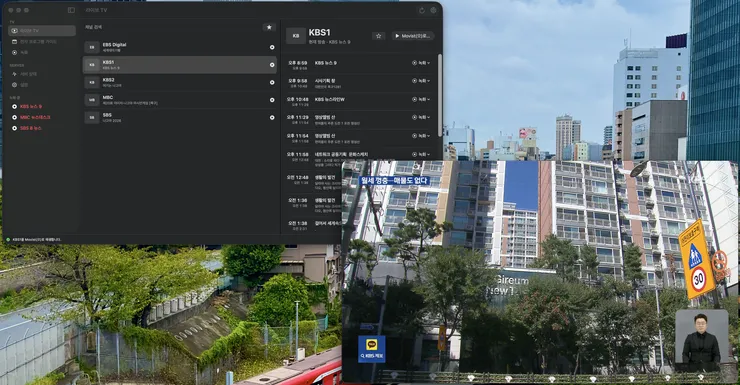Select the MBC channel row
The image size is (740, 385).
pos(179,100)
